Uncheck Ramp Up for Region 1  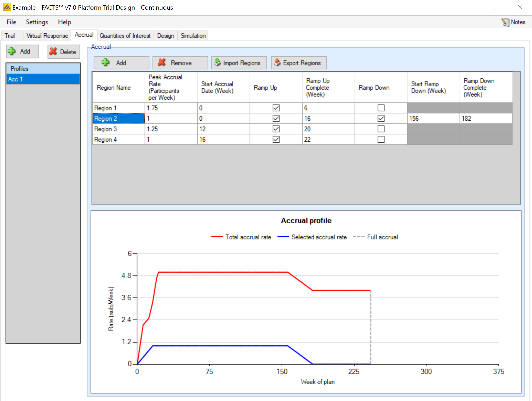[x=276, y=108]
